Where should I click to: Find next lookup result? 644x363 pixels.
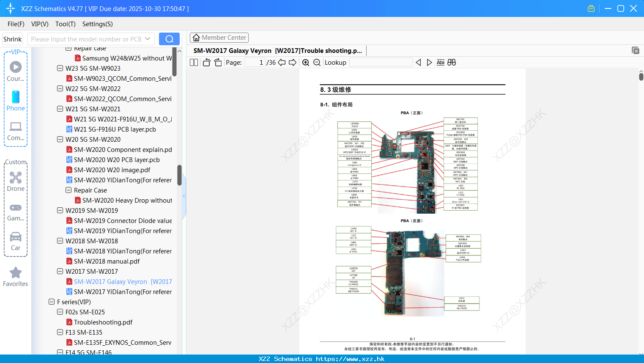click(429, 63)
